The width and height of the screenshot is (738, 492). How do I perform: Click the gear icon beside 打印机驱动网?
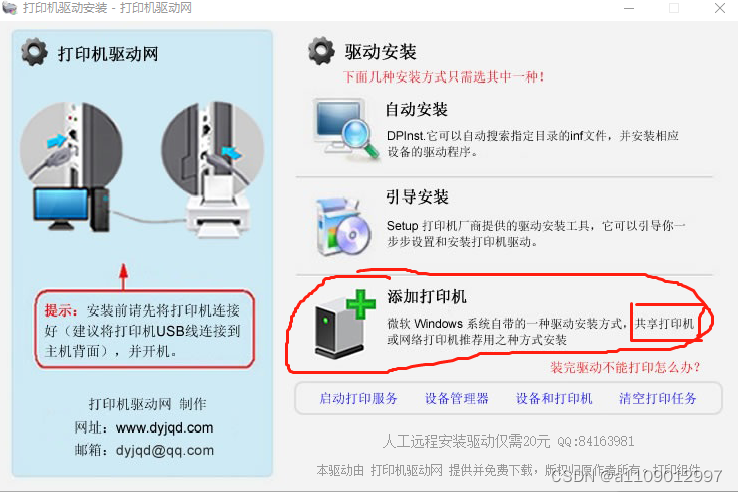click(x=34, y=52)
